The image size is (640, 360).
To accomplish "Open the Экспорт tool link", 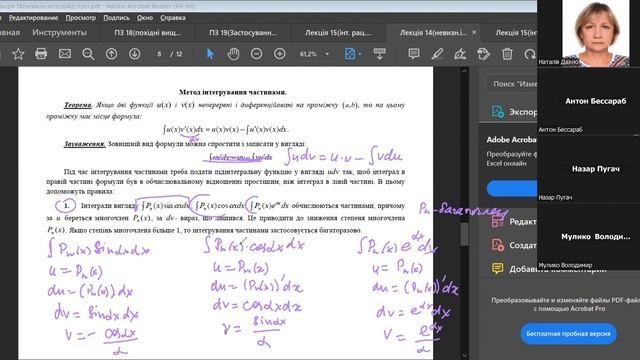I will coord(523,111).
